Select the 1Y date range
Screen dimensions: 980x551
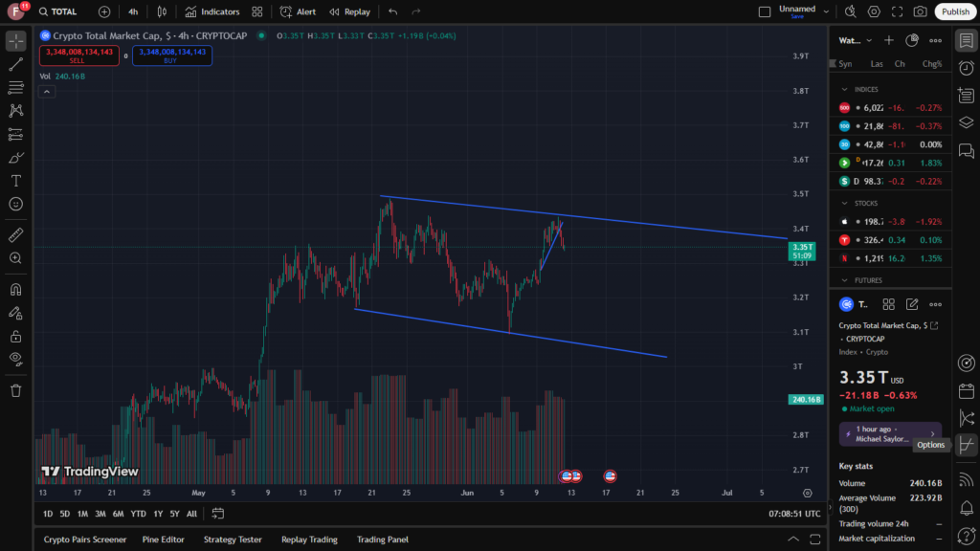[158, 514]
